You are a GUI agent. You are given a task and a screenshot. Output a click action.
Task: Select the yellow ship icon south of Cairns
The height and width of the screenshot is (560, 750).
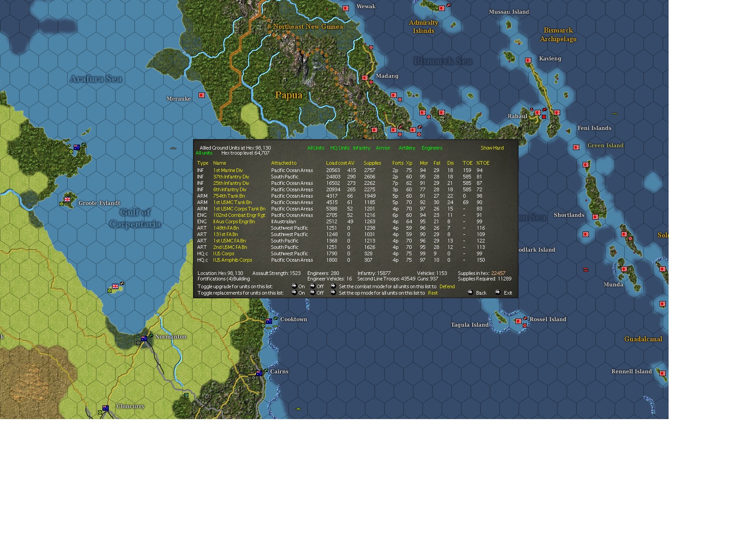point(298,409)
